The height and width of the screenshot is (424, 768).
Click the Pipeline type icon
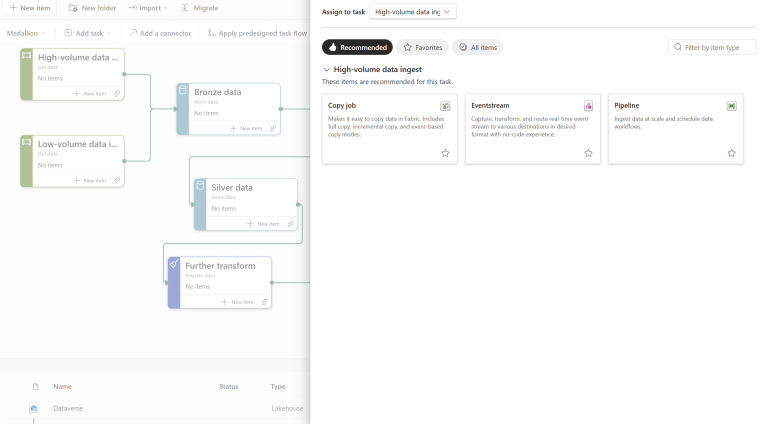(731, 106)
